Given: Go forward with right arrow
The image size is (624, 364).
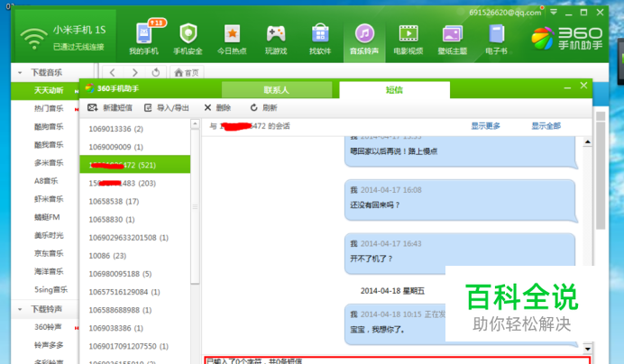Looking at the screenshot, I should click(134, 72).
